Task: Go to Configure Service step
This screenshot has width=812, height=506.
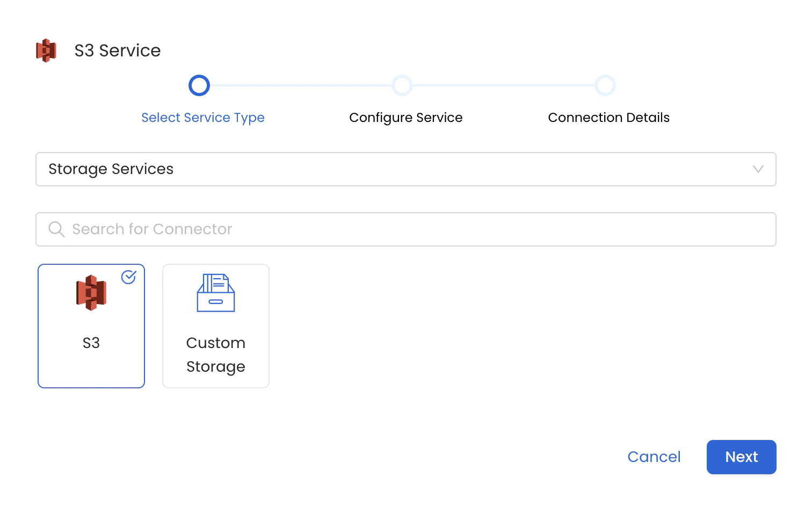Action: pyautogui.click(x=406, y=118)
